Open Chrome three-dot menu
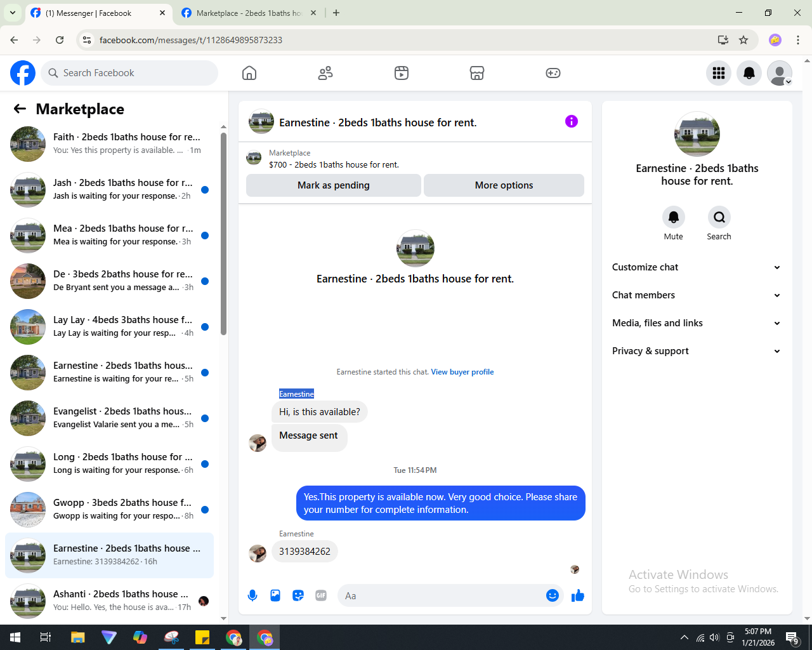 [x=798, y=40]
